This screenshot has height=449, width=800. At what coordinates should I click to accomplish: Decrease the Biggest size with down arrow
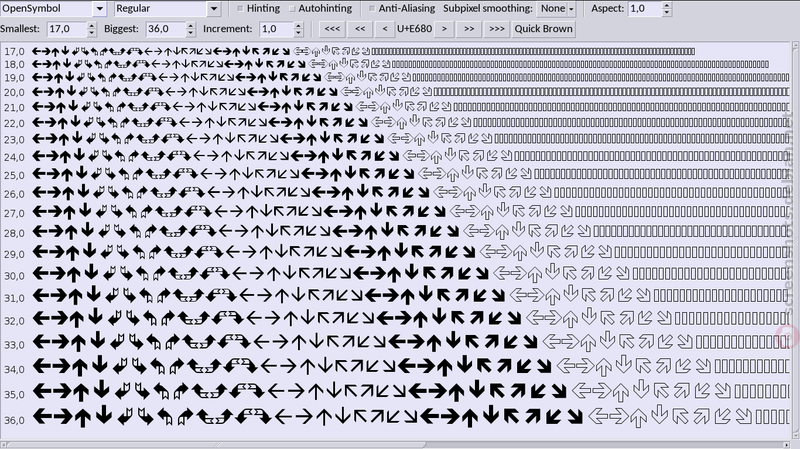click(x=190, y=32)
